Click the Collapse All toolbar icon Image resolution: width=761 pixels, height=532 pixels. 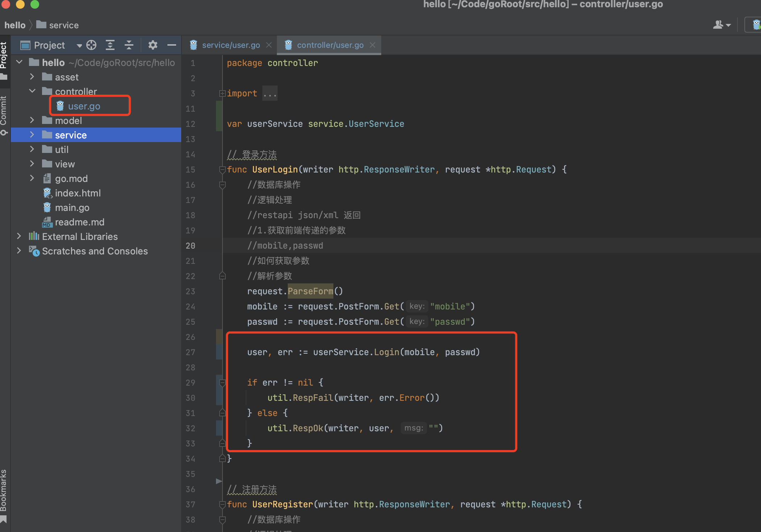[x=129, y=45]
